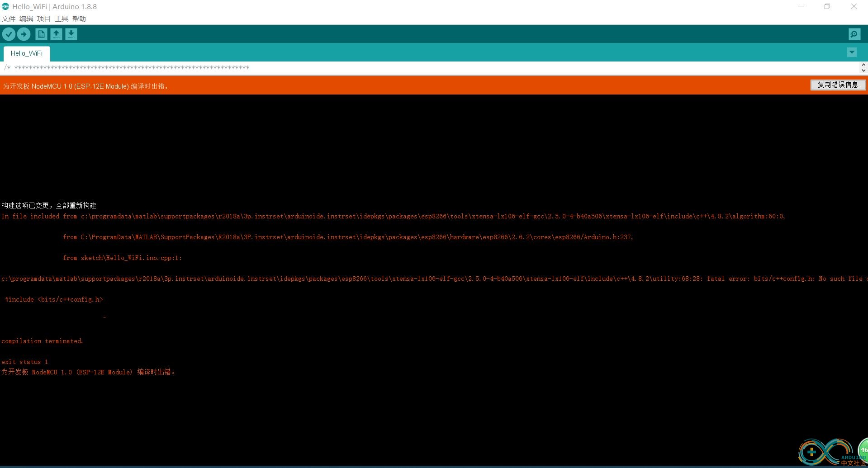The height and width of the screenshot is (468, 868).
Task: Click the Upload arrow button
Action: pyautogui.click(x=24, y=34)
